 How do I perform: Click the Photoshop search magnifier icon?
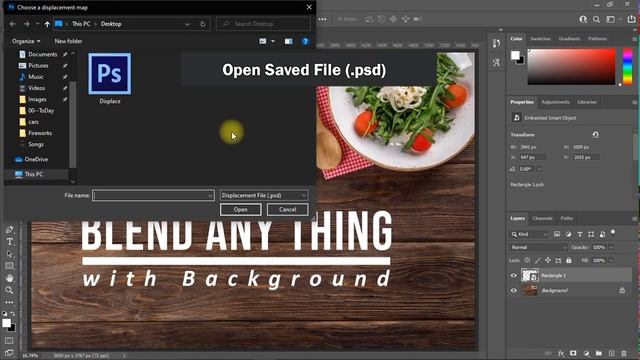tap(596, 19)
